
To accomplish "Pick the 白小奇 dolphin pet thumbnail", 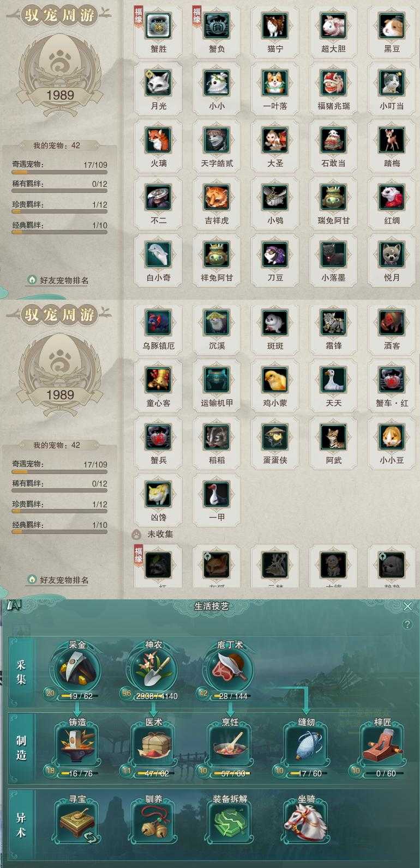I will coord(158,254).
